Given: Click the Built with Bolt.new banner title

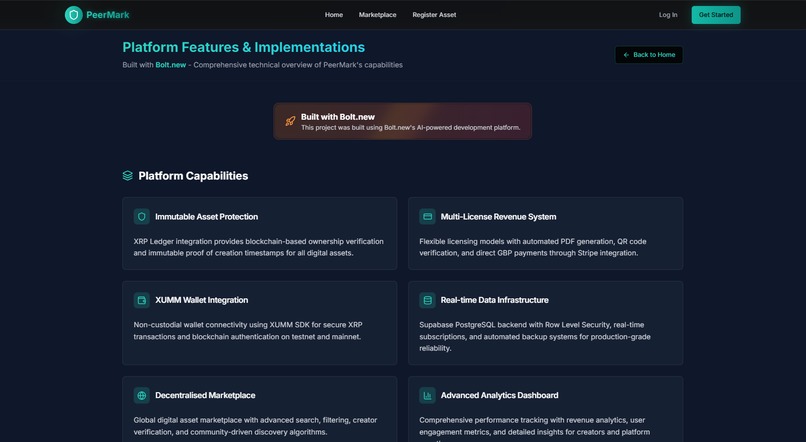Looking at the screenshot, I should [x=338, y=117].
